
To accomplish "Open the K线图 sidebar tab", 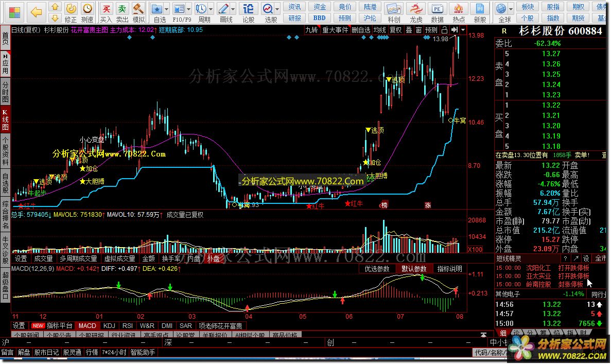I will (x=6, y=120).
